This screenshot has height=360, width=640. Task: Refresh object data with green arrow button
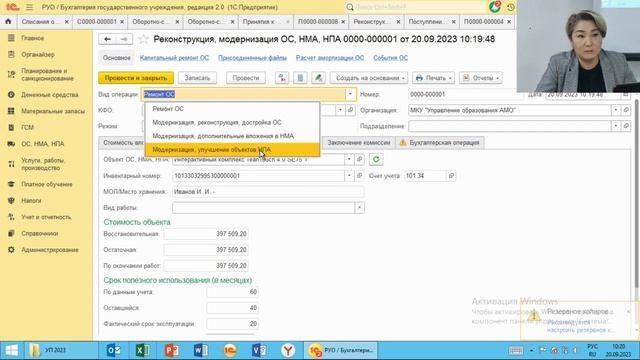click(x=376, y=159)
